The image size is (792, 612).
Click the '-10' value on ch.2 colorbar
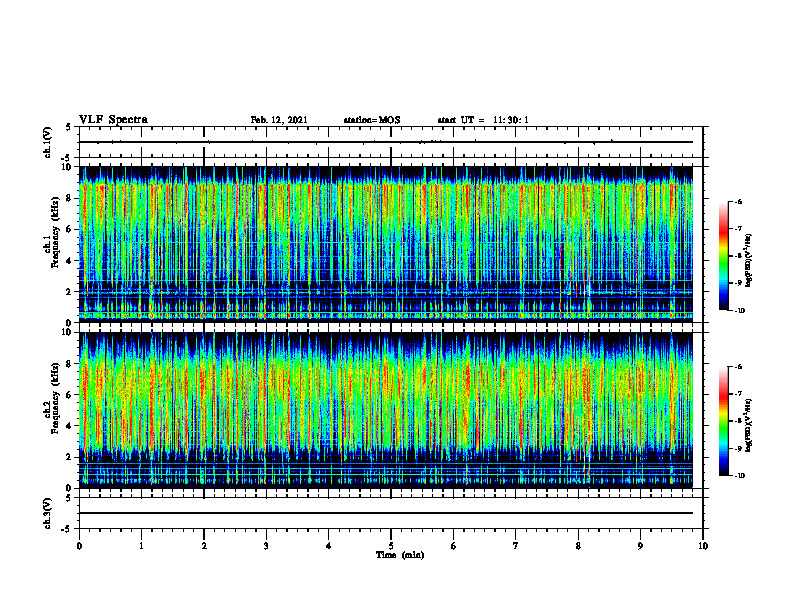point(739,476)
